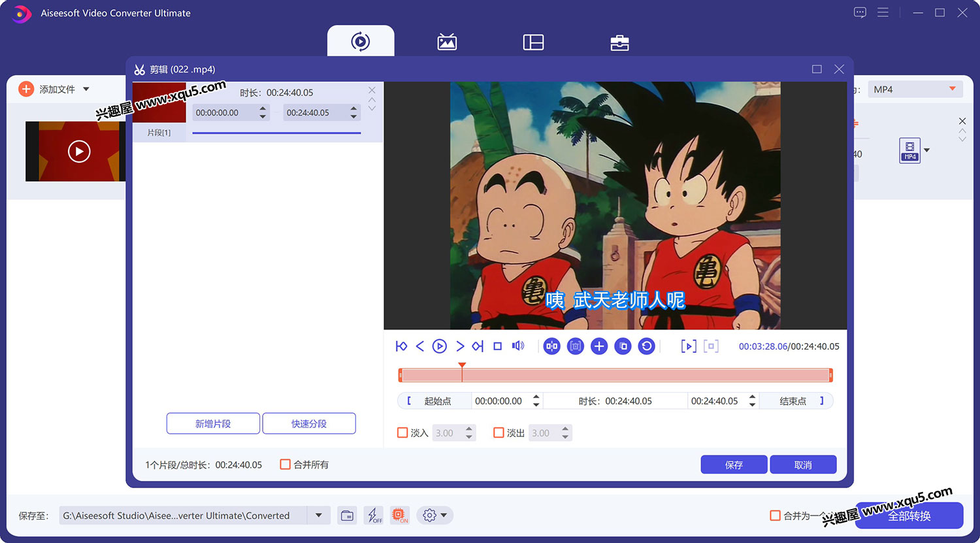Click the pink timeline bar to seek
The height and width of the screenshot is (543, 980).
click(615, 375)
